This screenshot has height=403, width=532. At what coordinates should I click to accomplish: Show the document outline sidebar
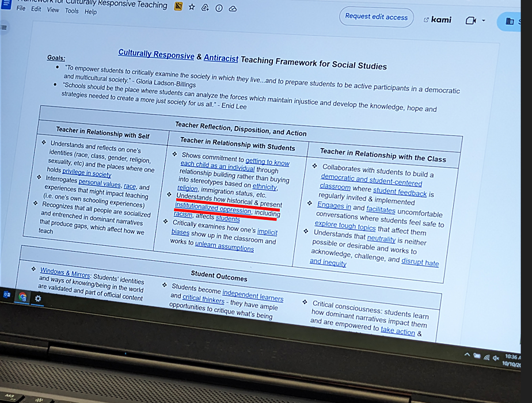[5, 27]
